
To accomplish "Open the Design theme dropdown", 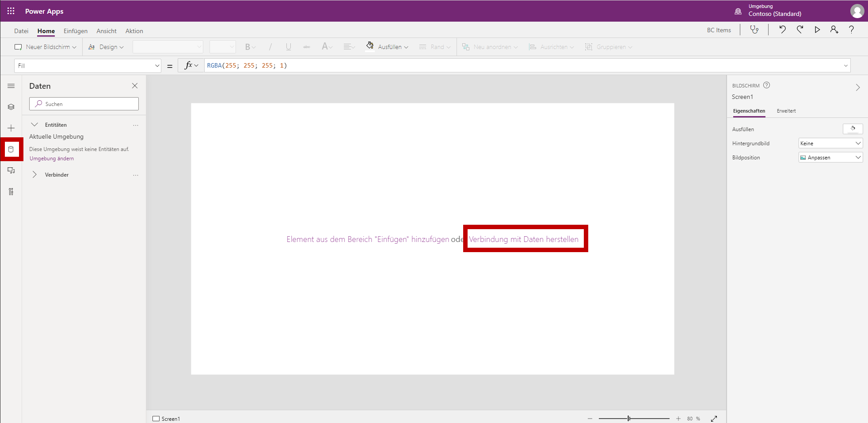I will pyautogui.click(x=106, y=47).
